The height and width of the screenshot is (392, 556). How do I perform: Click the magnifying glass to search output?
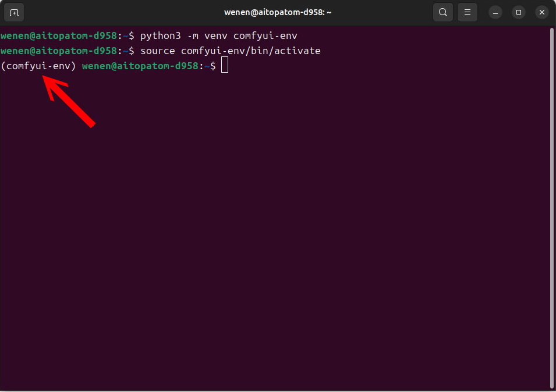point(442,12)
